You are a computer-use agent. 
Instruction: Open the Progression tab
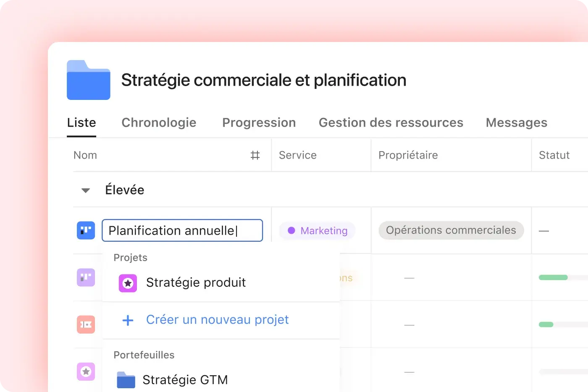tap(259, 123)
